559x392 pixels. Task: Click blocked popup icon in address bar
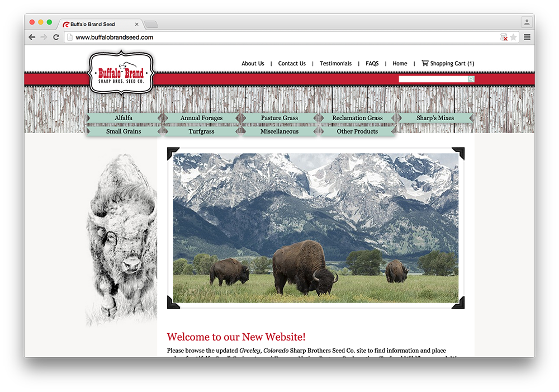click(x=504, y=37)
